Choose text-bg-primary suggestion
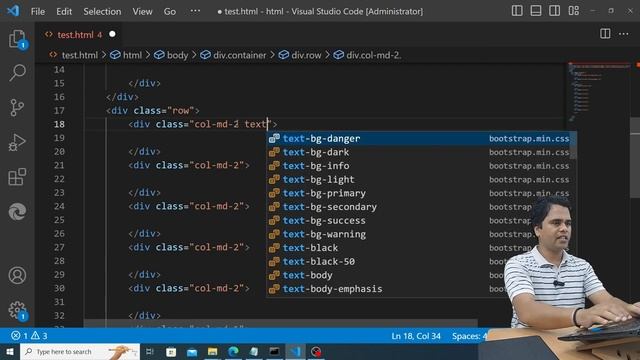Screen dimensions: 640x360 [419, 193]
